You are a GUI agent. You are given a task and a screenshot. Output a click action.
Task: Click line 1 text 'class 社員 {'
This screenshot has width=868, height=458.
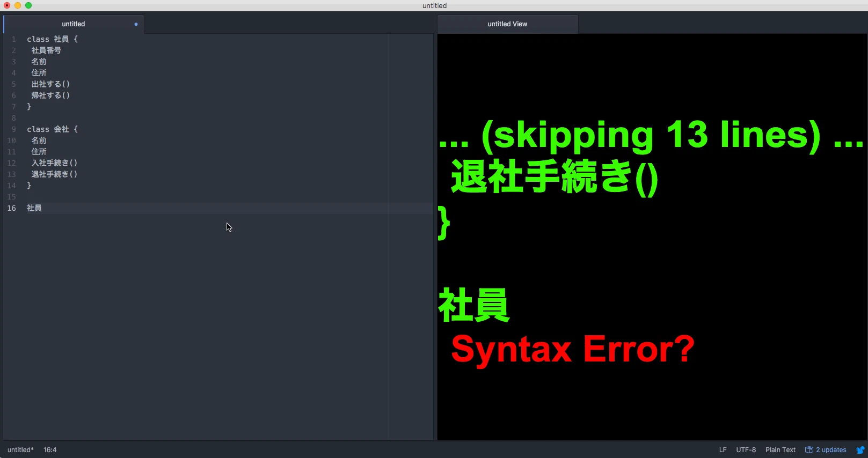53,39
